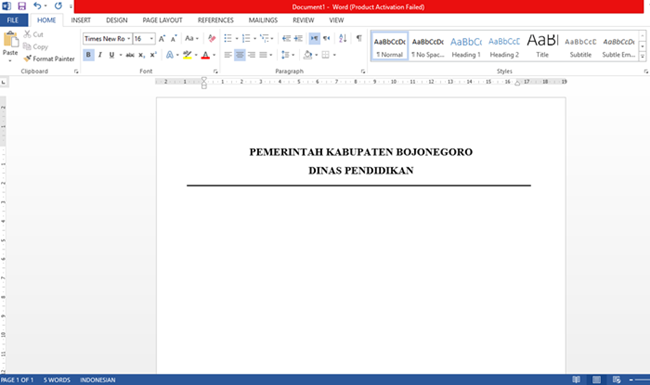Open the Paragraph dialog launcher
650x385 pixels.
pyautogui.click(x=363, y=71)
